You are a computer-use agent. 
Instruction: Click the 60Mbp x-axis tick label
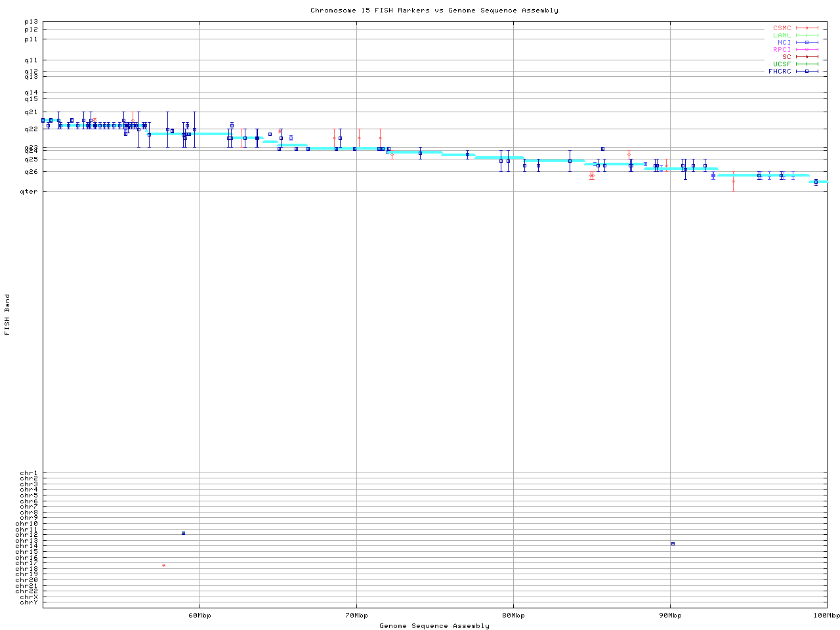point(199,616)
